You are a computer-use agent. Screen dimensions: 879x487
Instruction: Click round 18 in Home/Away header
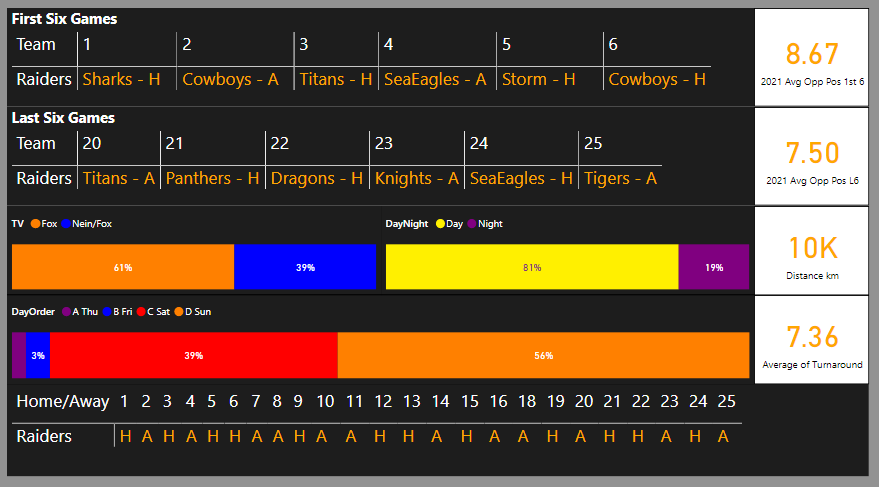point(527,401)
